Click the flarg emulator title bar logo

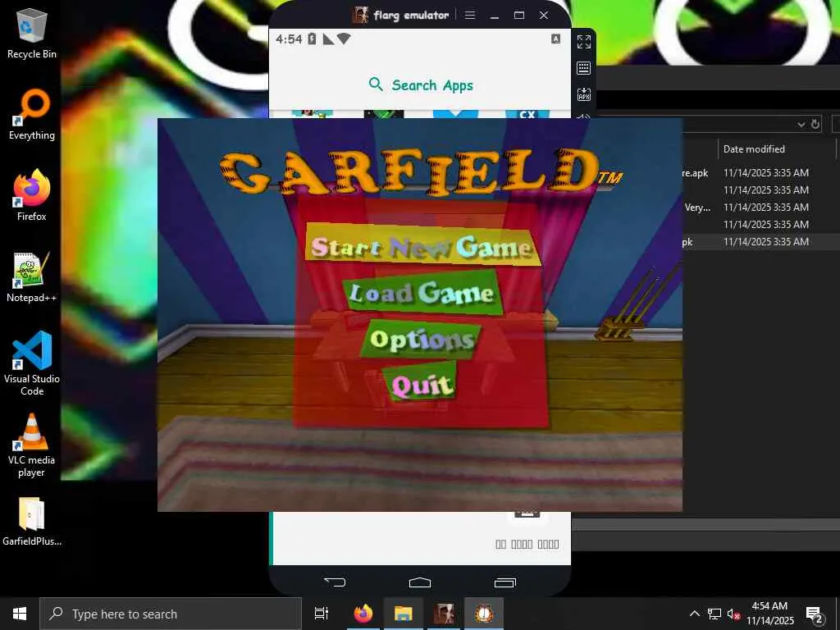point(360,15)
